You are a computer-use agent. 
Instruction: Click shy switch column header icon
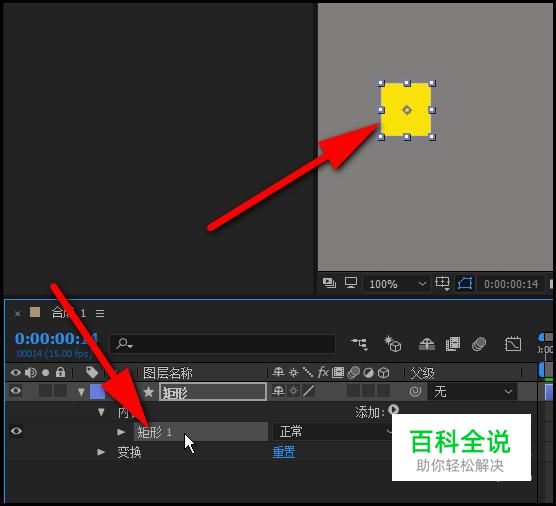click(278, 372)
